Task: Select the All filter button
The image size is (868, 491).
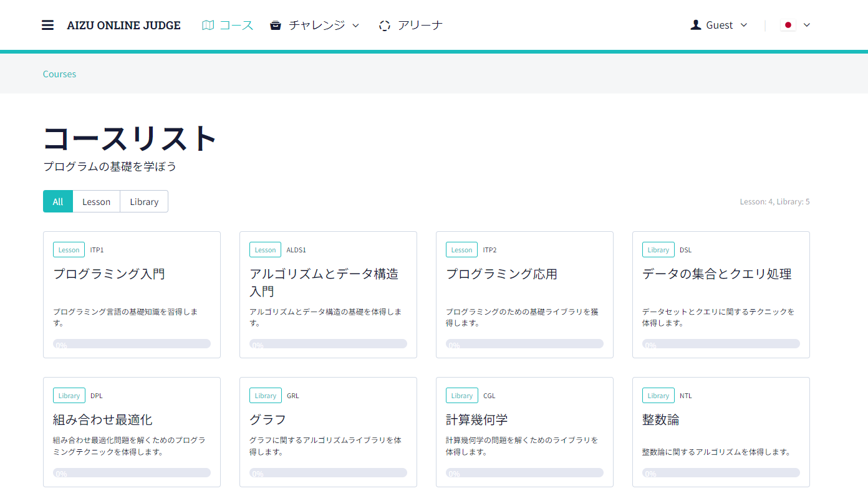Action: [x=58, y=201]
